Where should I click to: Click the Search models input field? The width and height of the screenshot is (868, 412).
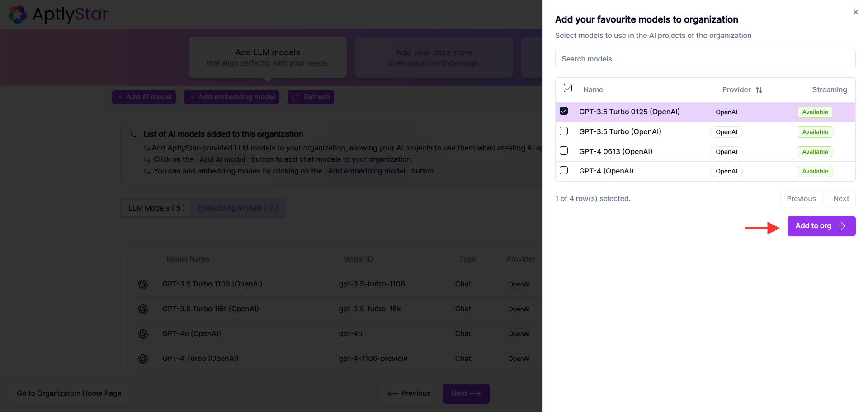point(705,59)
